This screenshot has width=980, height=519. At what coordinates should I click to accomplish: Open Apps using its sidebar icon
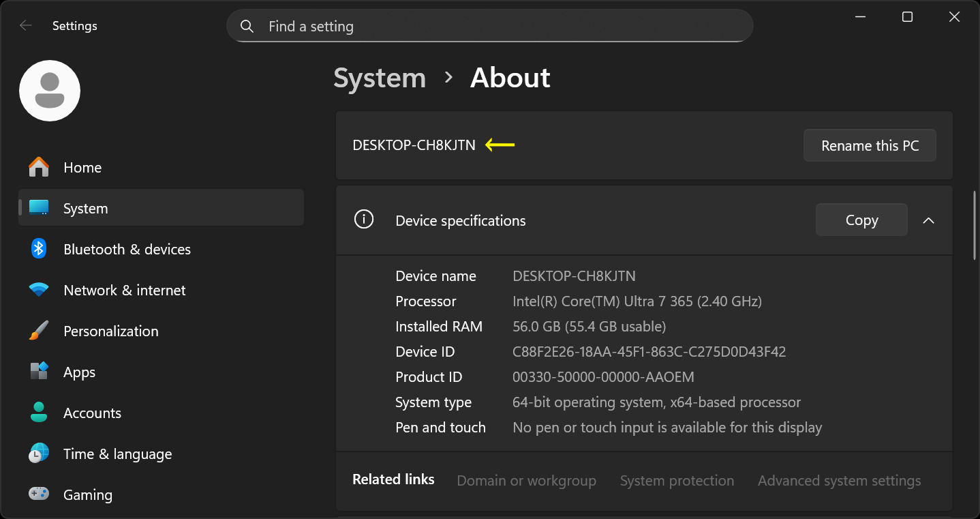click(39, 371)
